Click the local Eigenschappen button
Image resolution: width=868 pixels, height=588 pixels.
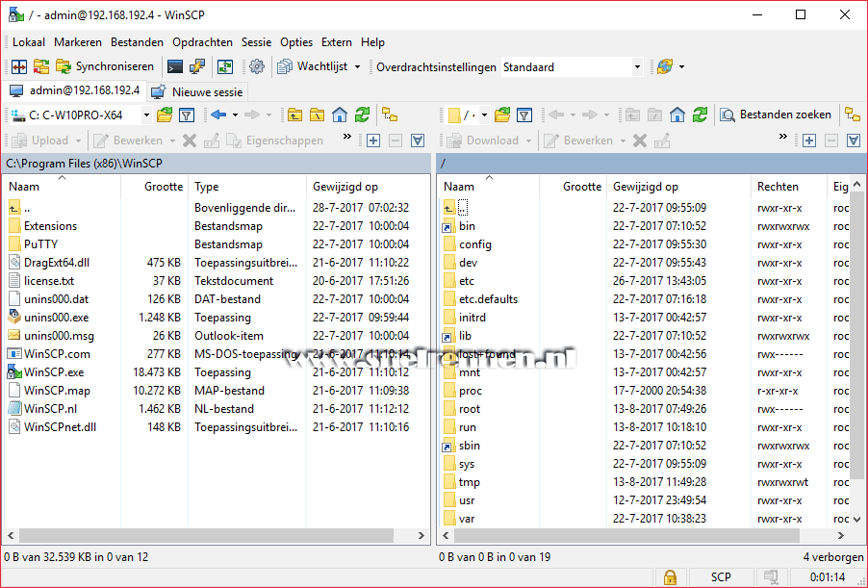tap(274, 141)
